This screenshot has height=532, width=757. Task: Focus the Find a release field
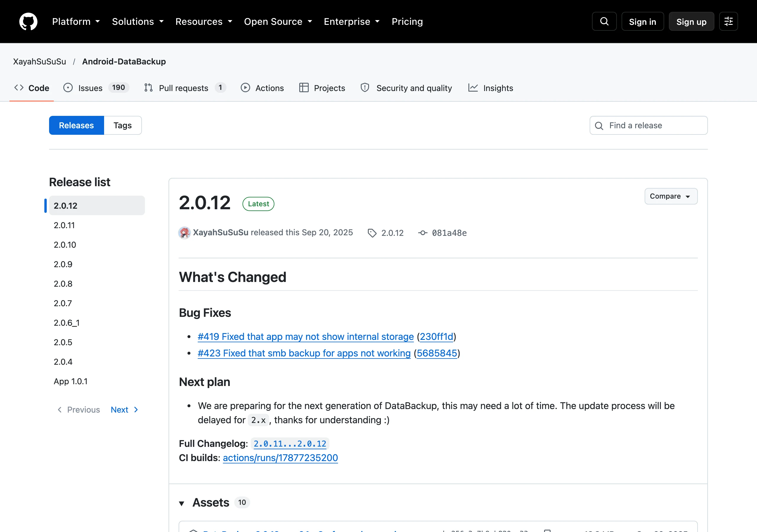click(648, 125)
